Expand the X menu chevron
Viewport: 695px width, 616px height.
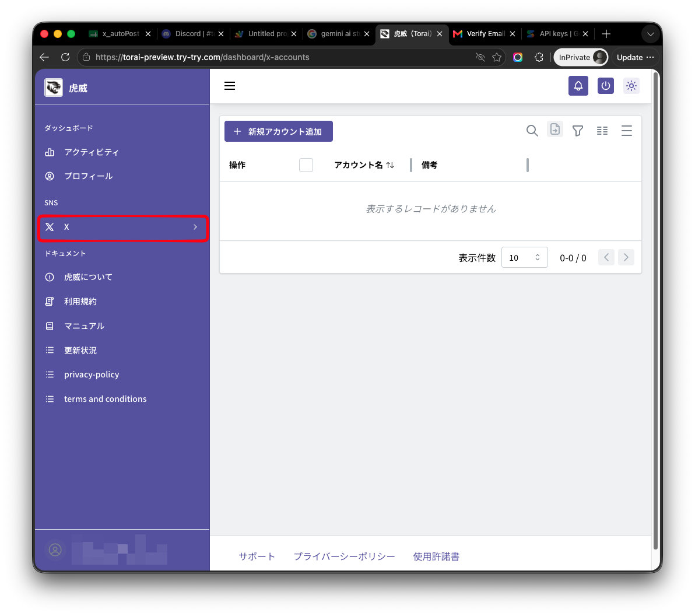click(195, 227)
